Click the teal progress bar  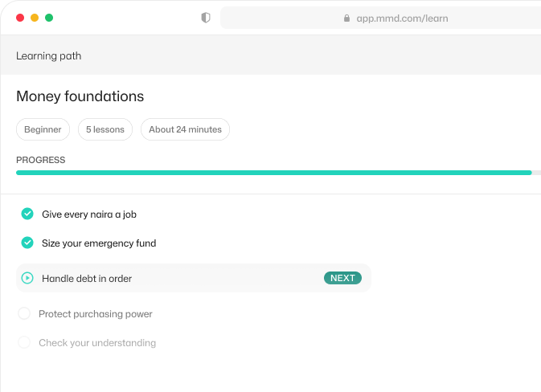tap(274, 173)
